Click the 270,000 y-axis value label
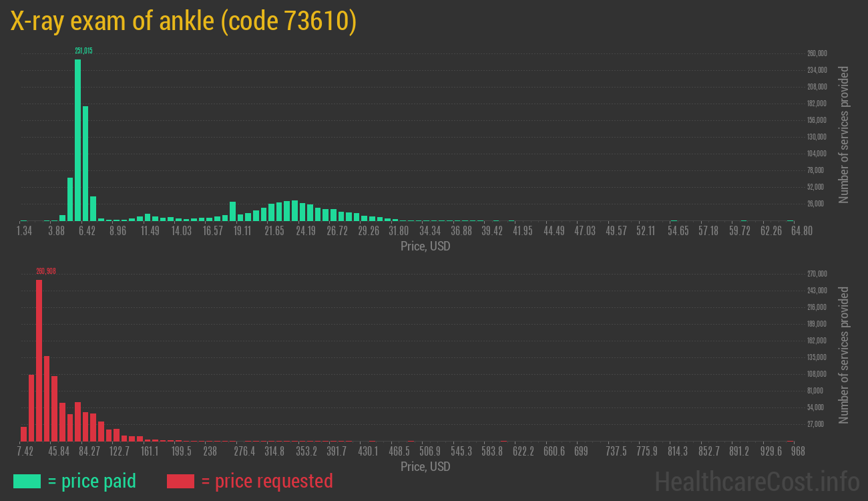This screenshot has height=501, width=868. [x=817, y=274]
